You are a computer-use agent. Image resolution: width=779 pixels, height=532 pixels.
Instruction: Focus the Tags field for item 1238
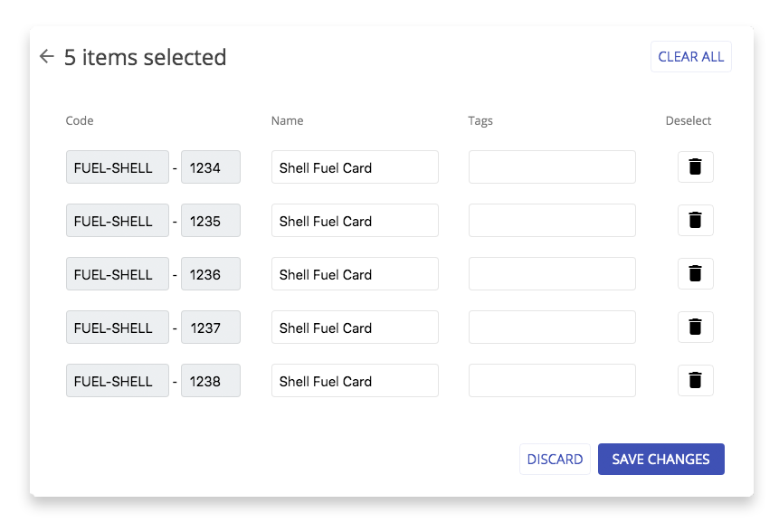pyautogui.click(x=552, y=381)
